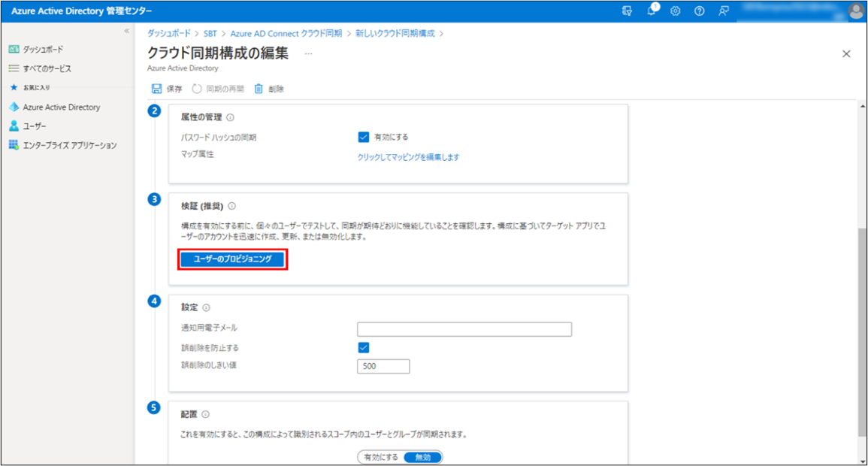Click the scrollbar up arrow

863,106
